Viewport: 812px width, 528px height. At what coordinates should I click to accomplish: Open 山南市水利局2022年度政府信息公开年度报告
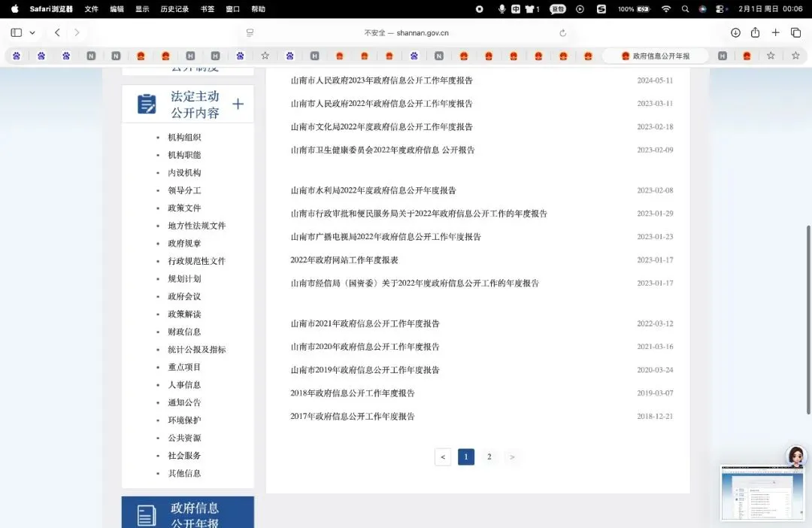374,190
